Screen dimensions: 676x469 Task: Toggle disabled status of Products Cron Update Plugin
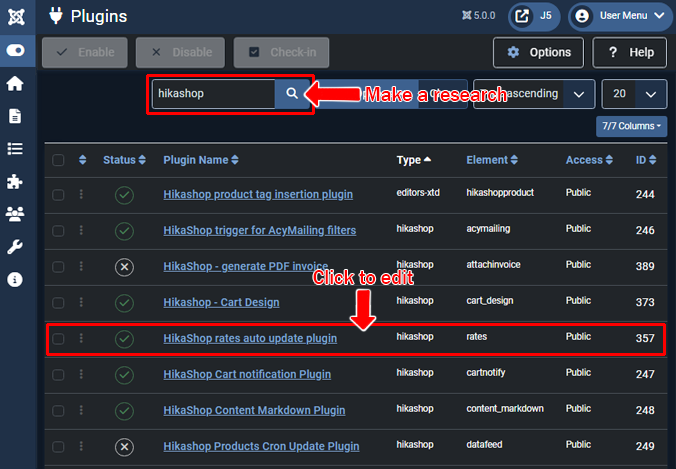tap(124, 447)
